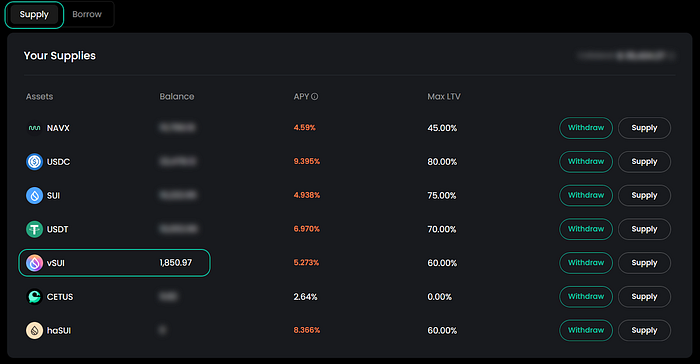This screenshot has width=700, height=364.
Task: Click the SUI droplet icon
Action: coord(34,195)
